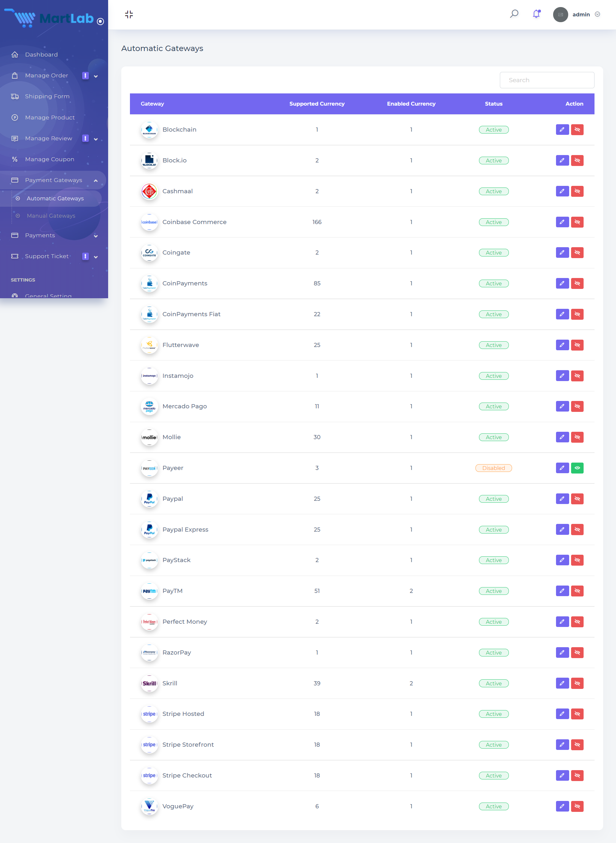Image resolution: width=616 pixels, height=843 pixels.
Task: Edit the Paypal Express gateway
Action: [562, 529]
